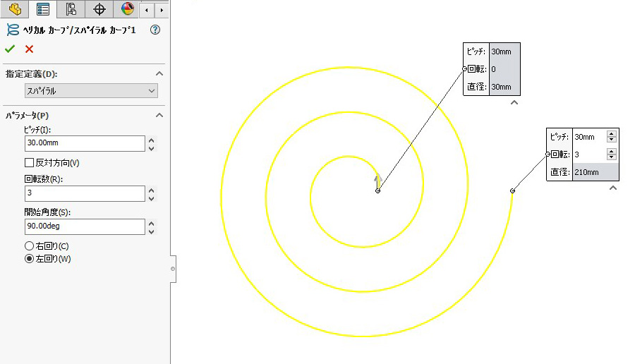This screenshot has width=635, height=364.
Task: Click the green checkmark to accept spiral
Action: (10, 49)
